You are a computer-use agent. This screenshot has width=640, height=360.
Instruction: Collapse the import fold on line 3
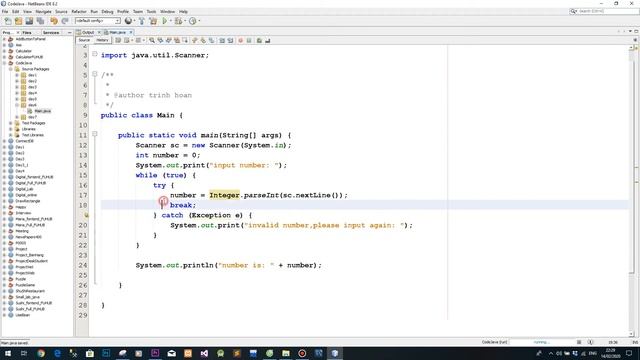pos(95,54)
